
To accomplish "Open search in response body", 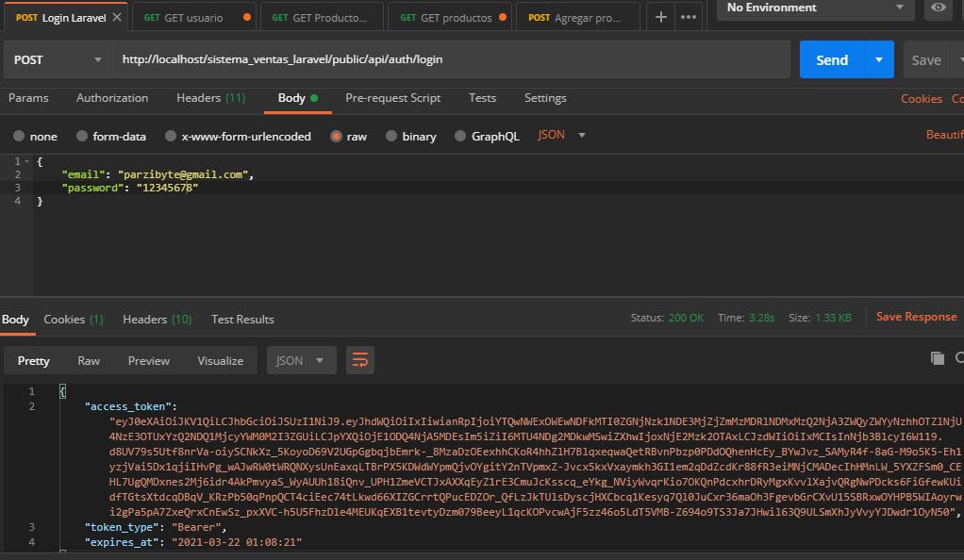I will point(959,357).
